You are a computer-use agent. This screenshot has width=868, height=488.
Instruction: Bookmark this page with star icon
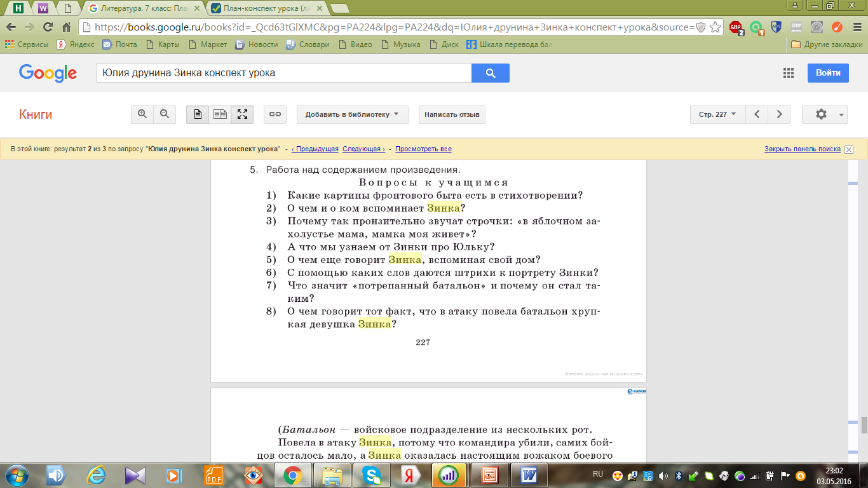pyautogui.click(x=715, y=27)
